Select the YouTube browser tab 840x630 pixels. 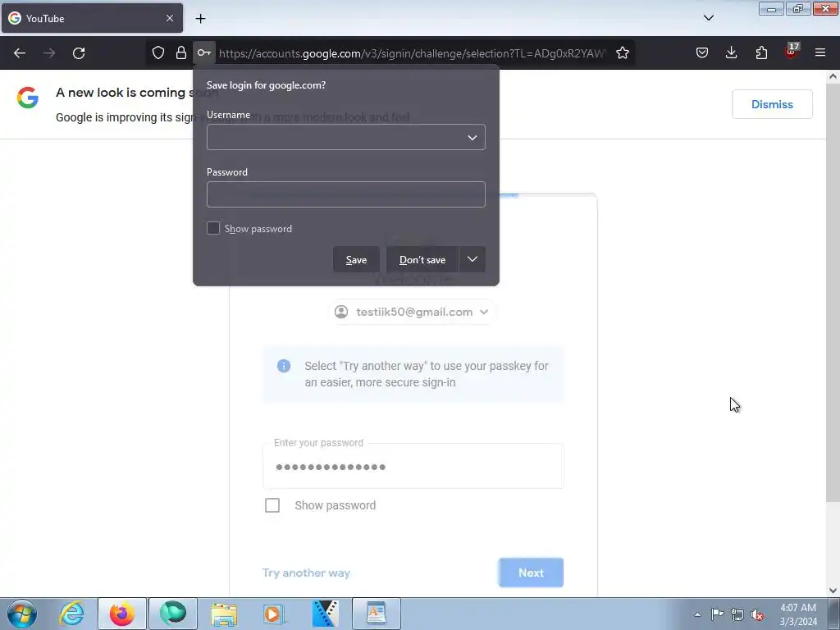point(92,18)
